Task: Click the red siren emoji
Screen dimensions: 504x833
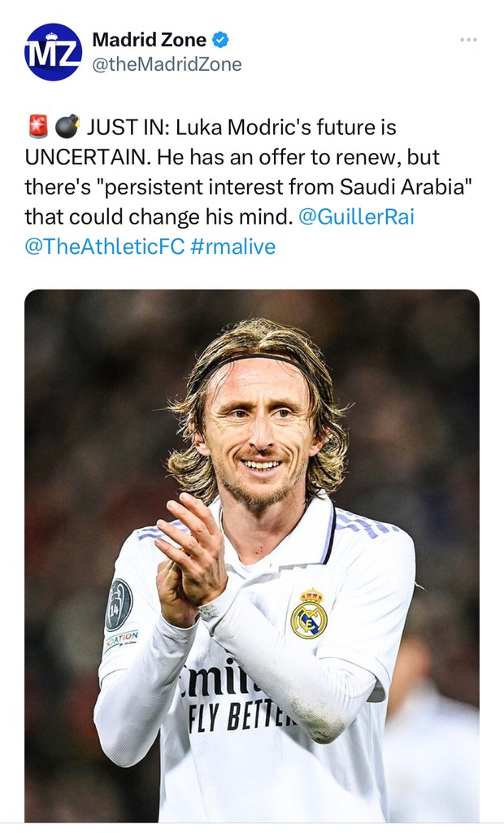Action: [36, 127]
